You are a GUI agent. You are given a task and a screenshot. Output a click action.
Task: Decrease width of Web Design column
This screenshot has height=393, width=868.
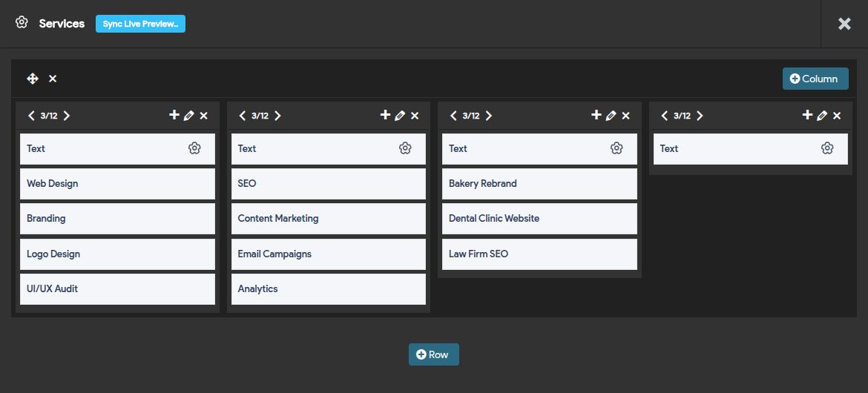pyautogui.click(x=31, y=116)
